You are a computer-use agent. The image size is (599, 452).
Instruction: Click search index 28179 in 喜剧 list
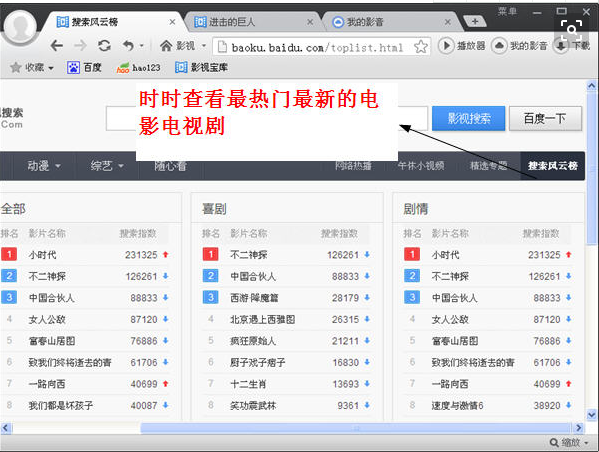345,298
